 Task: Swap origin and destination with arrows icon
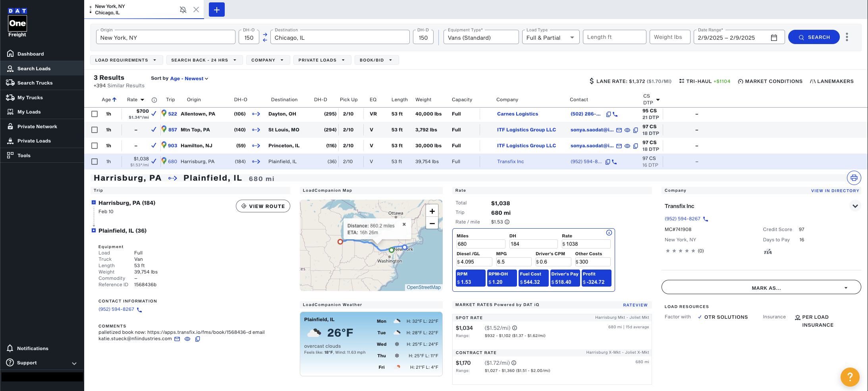pos(265,37)
